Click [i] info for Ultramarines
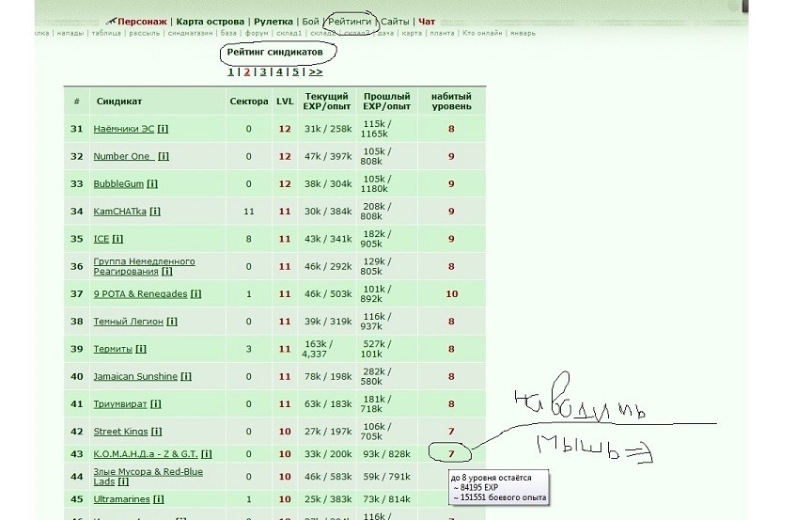This screenshot has height=520, width=812. pos(159,499)
